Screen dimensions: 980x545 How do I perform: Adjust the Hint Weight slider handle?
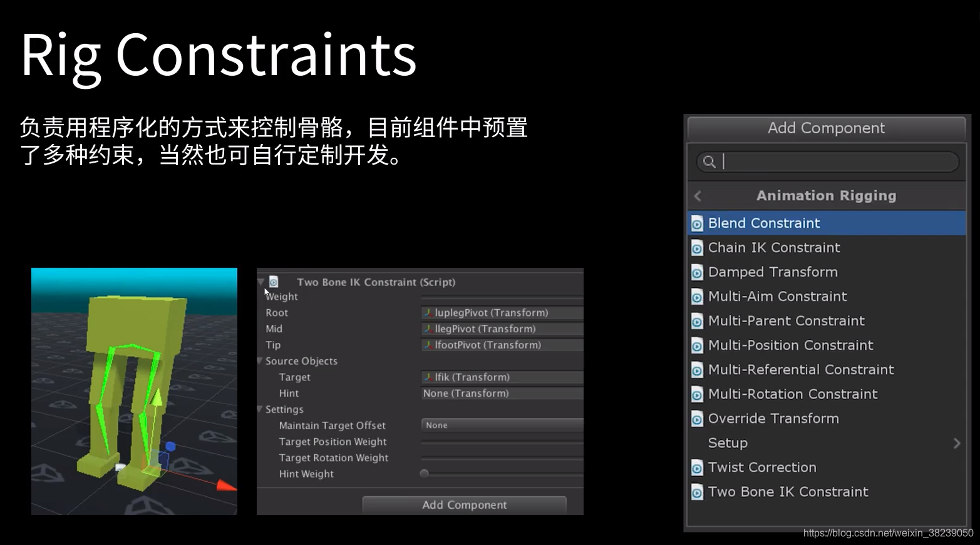pos(425,474)
